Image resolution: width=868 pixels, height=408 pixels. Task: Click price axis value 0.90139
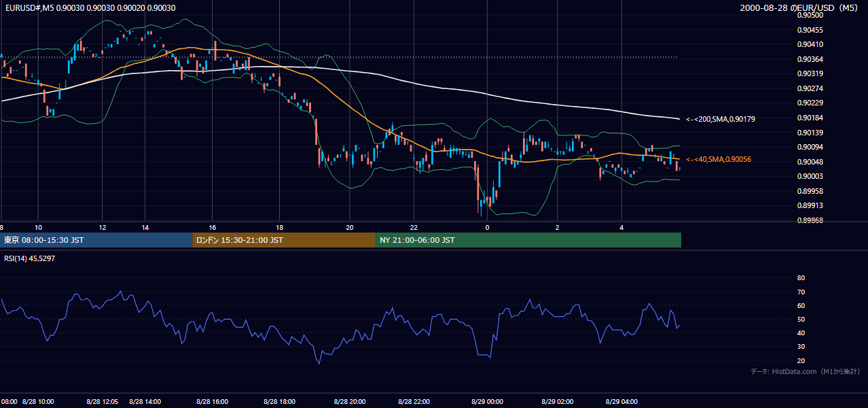(810, 133)
